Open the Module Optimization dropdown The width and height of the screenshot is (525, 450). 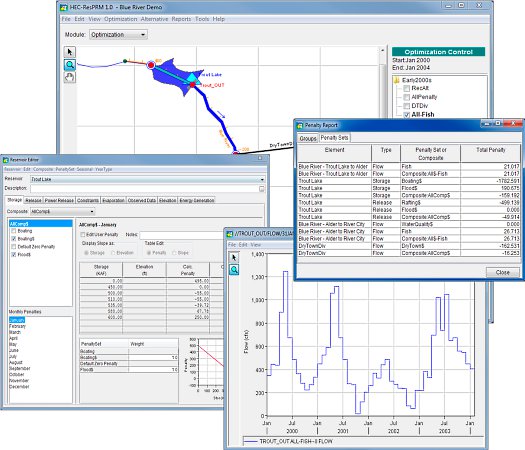(118, 34)
